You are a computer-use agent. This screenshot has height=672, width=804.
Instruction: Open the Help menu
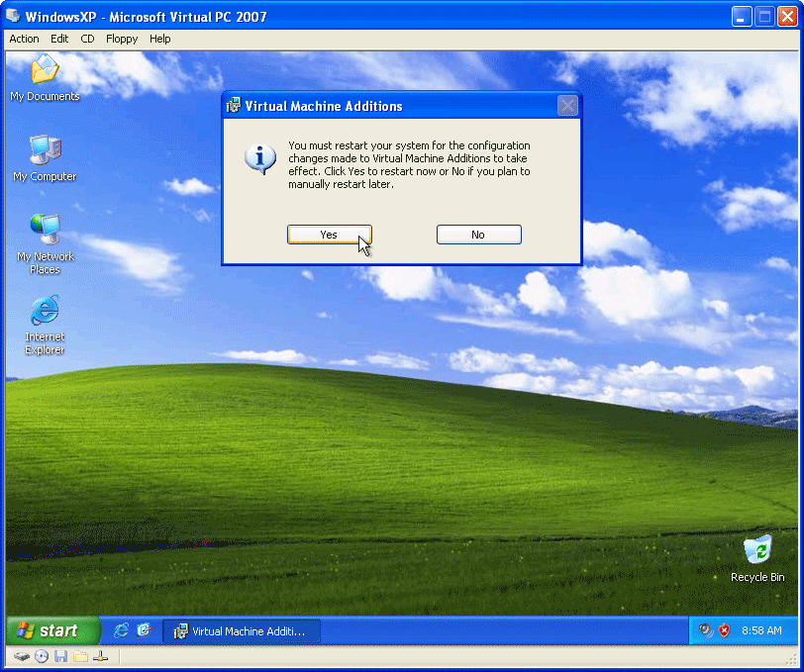(x=160, y=39)
